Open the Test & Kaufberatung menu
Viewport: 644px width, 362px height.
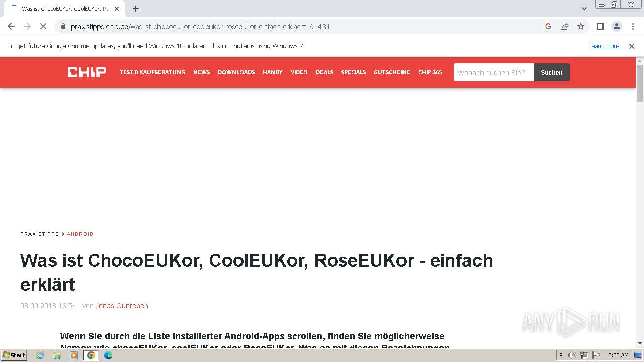click(152, 72)
